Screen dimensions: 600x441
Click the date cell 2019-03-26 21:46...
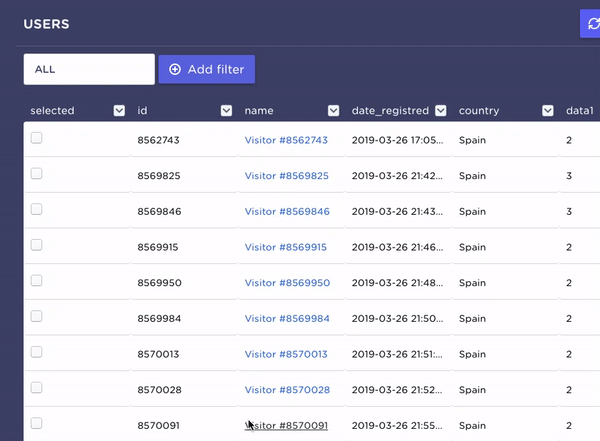398,247
